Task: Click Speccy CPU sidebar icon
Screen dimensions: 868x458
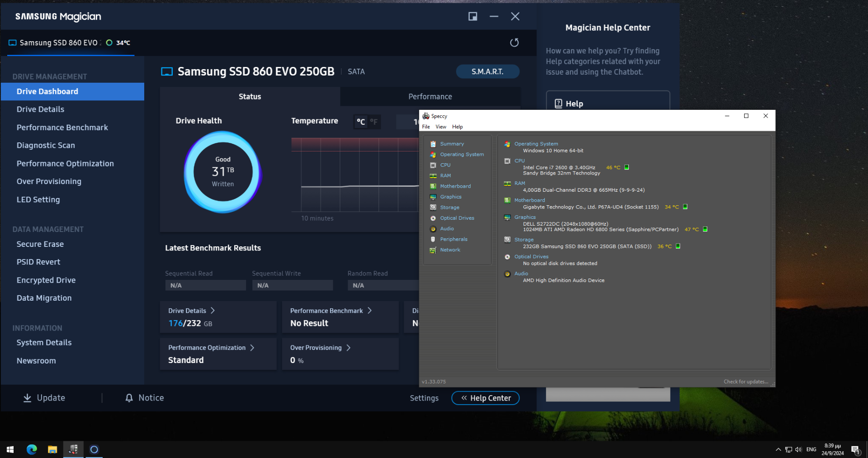Action: (x=433, y=165)
